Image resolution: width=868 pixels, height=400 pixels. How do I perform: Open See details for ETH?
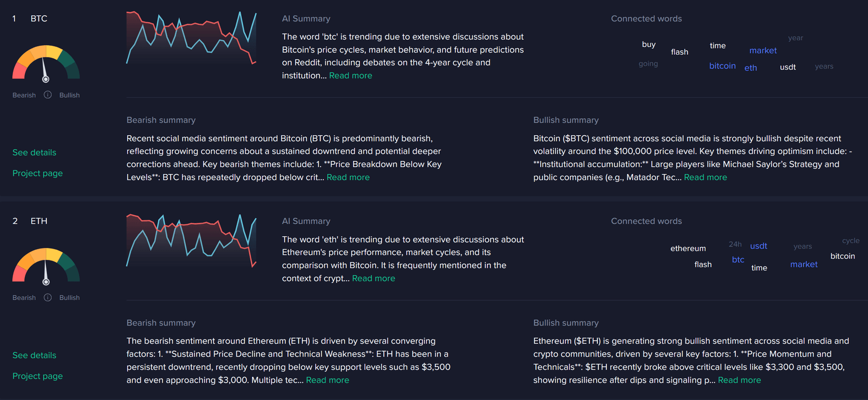34,355
